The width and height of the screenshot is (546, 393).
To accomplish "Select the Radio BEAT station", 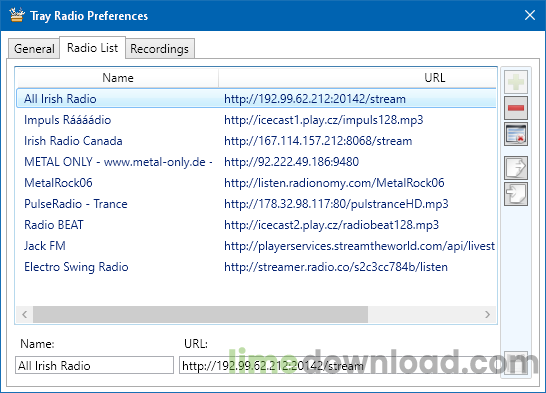I will (54, 225).
